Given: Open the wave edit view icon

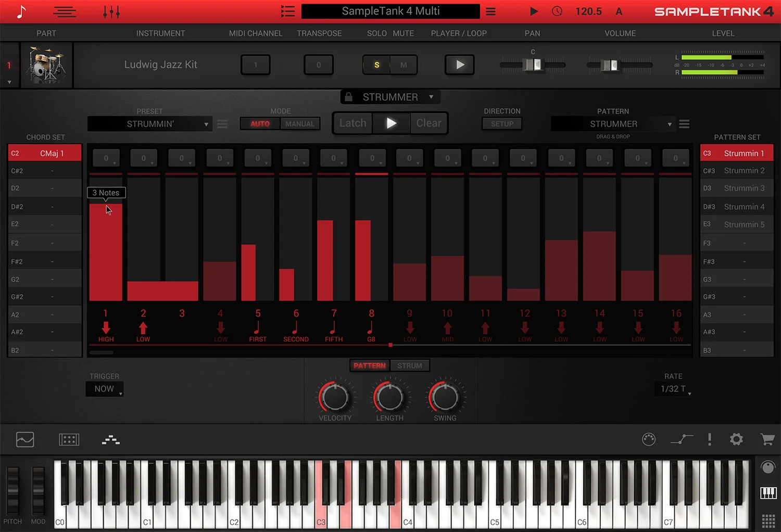Looking at the screenshot, I should 24,439.
